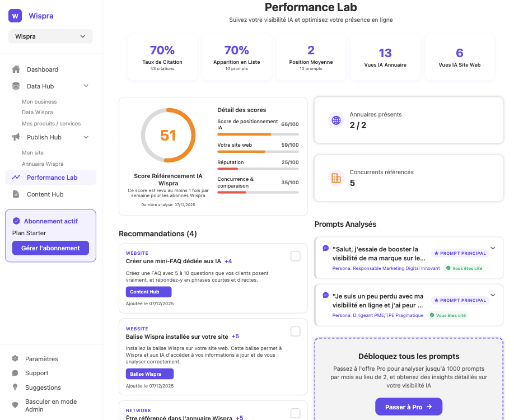The width and height of the screenshot is (514, 420).
Task: Expand the first Prompt Principal card
Action: (492, 248)
